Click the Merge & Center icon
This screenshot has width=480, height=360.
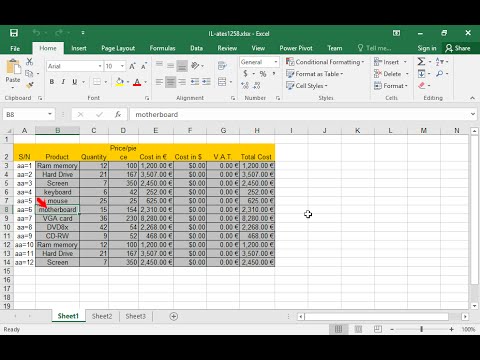coord(222,82)
